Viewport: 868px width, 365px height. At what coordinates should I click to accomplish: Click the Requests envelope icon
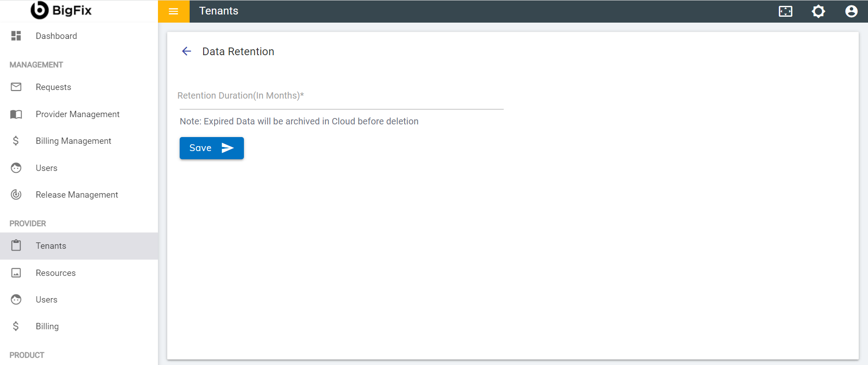(16, 87)
